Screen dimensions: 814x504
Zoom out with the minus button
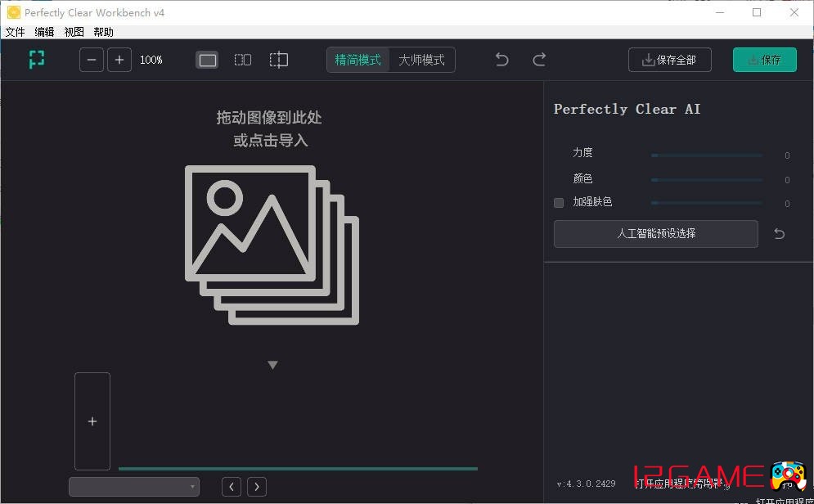point(92,60)
